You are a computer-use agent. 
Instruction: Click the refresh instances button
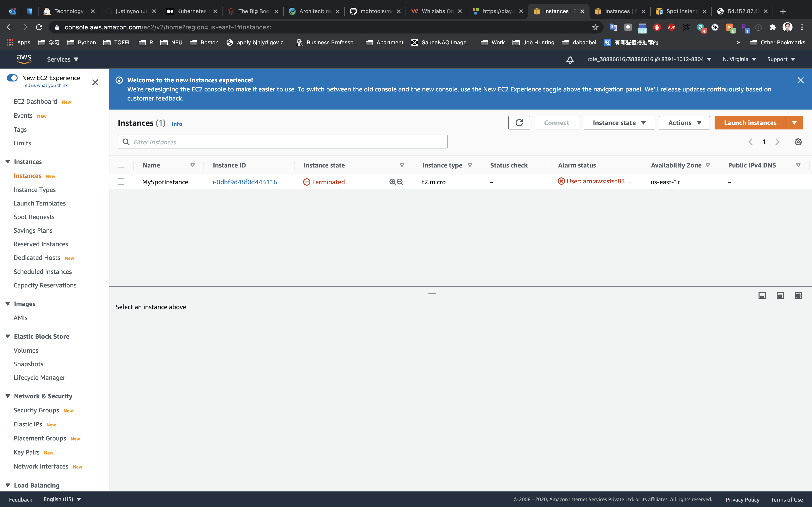point(519,123)
